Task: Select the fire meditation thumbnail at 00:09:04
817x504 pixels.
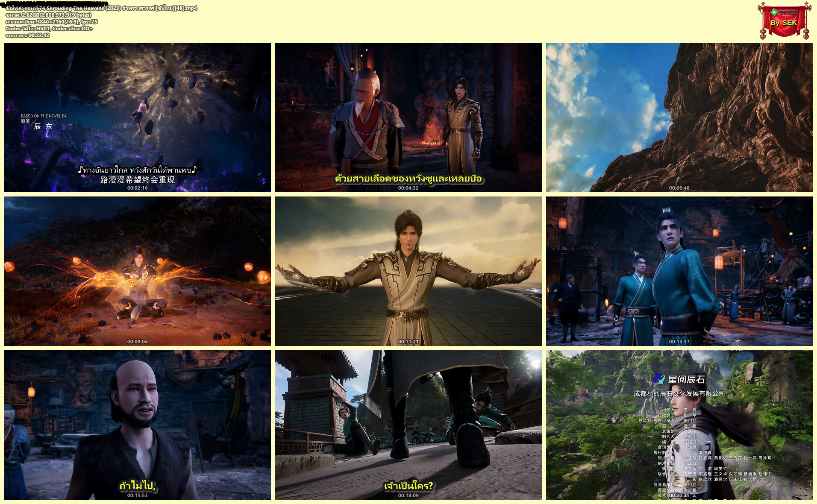Action: (138, 271)
